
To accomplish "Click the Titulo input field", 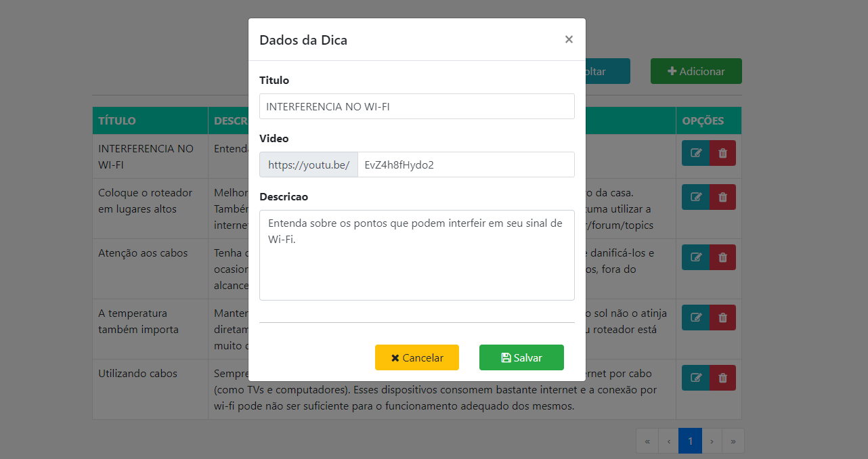I will point(416,106).
